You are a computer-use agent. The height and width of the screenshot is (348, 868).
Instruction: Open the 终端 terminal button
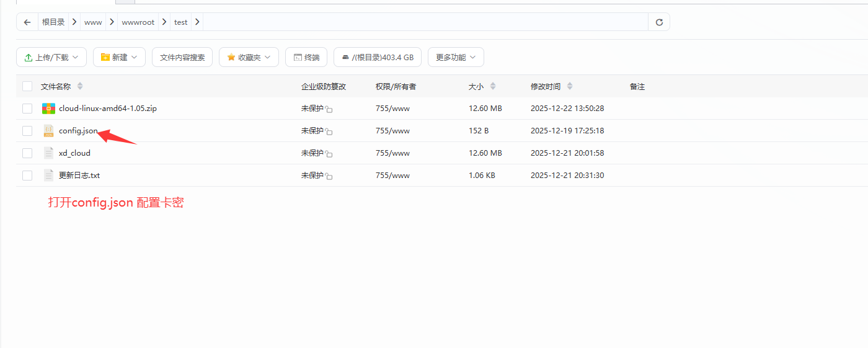[306, 57]
